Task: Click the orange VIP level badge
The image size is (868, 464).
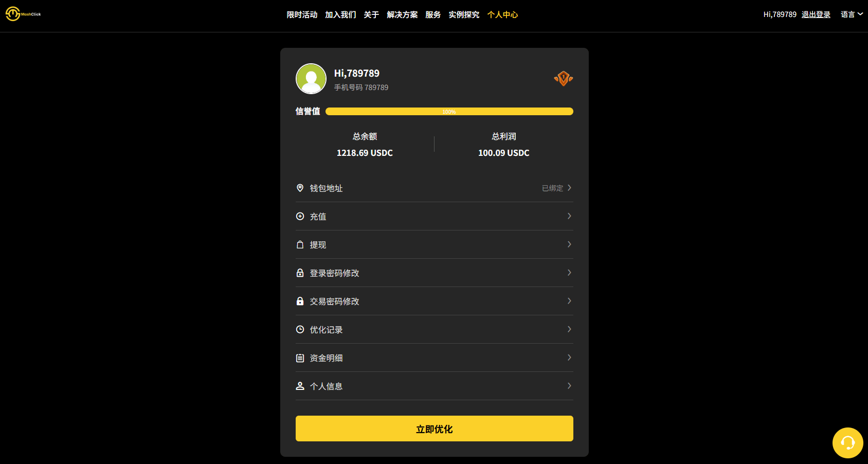Action: click(x=563, y=78)
